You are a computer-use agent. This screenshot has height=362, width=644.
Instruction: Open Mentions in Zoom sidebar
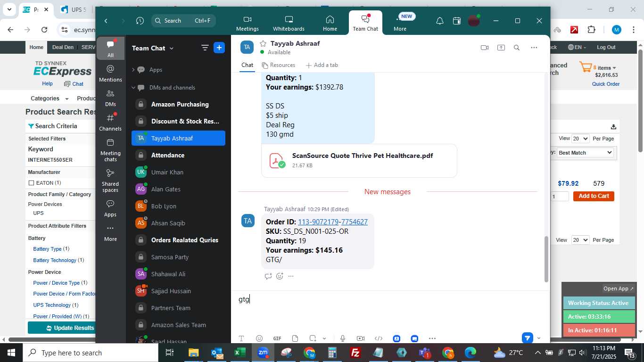click(x=110, y=74)
